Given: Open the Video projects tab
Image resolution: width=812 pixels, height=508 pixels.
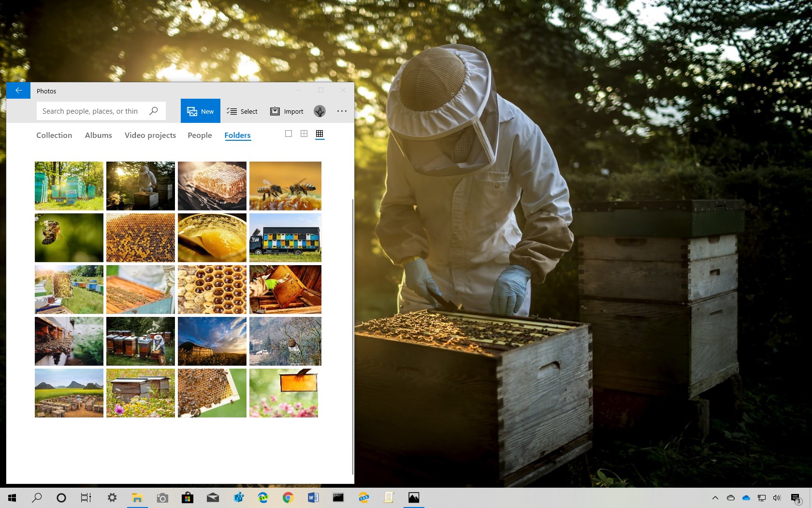Looking at the screenshot, I should coord(150,135).
